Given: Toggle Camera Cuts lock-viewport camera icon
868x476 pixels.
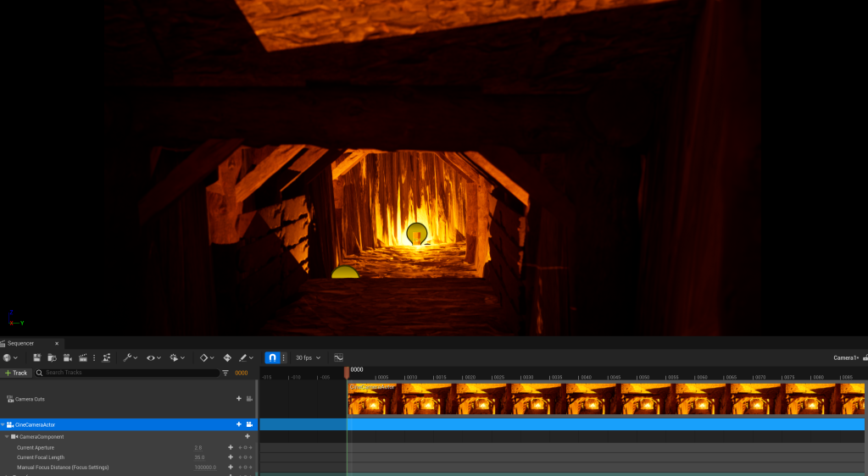Looking at the screenshot, I should click(250, 398).
